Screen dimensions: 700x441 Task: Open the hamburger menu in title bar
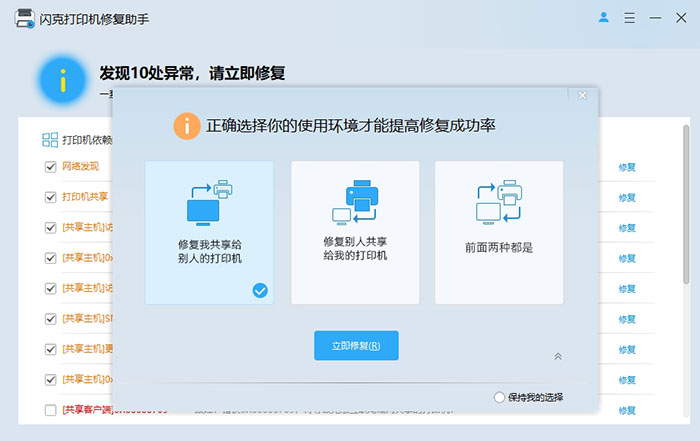(x=630, y=17)
